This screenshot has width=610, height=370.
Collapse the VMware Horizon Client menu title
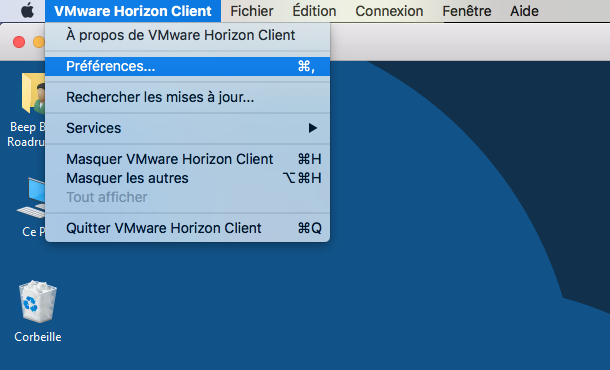(133, 11)
